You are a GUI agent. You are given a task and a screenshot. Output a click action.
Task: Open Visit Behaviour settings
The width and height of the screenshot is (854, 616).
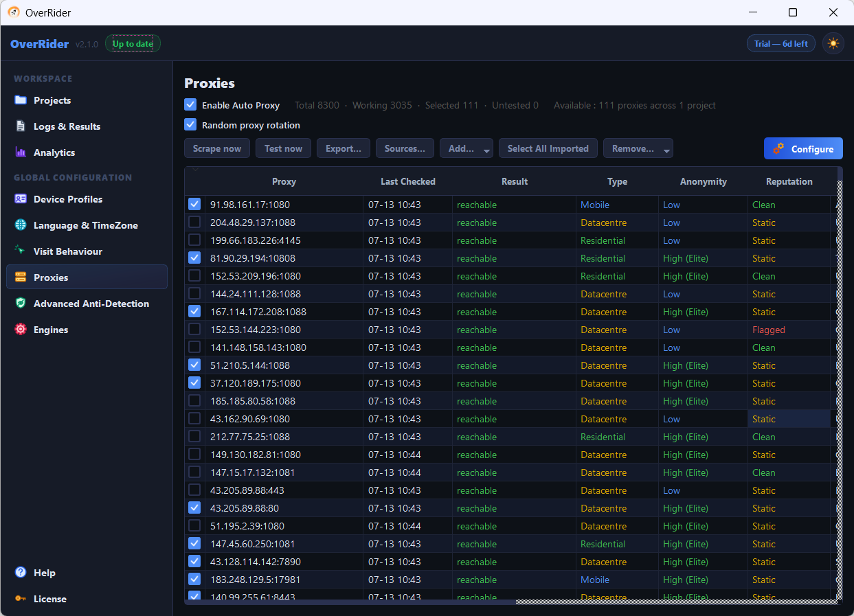[87, 251]
